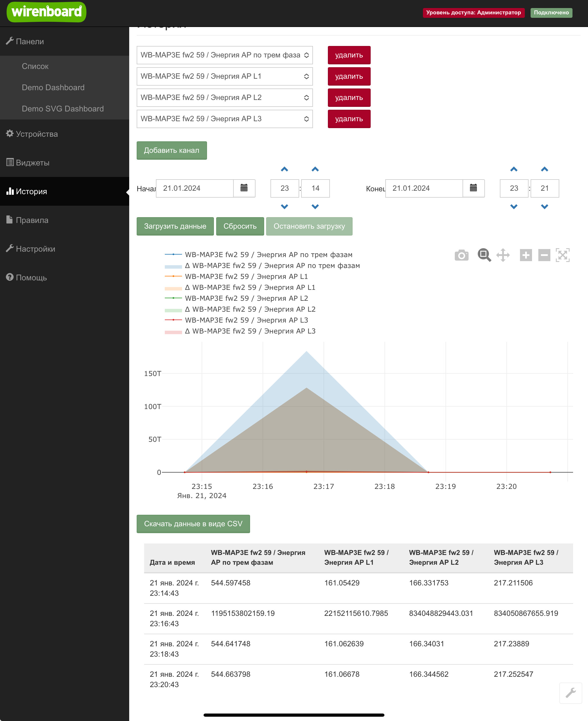Delete the Энергия AP L3 channel
This screenshot has height=721, width=588.
click(349, 119)
